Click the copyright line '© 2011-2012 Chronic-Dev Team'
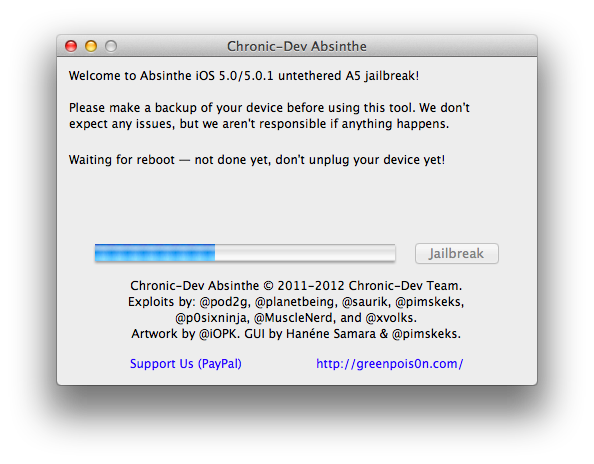 [x=296, y=286]
